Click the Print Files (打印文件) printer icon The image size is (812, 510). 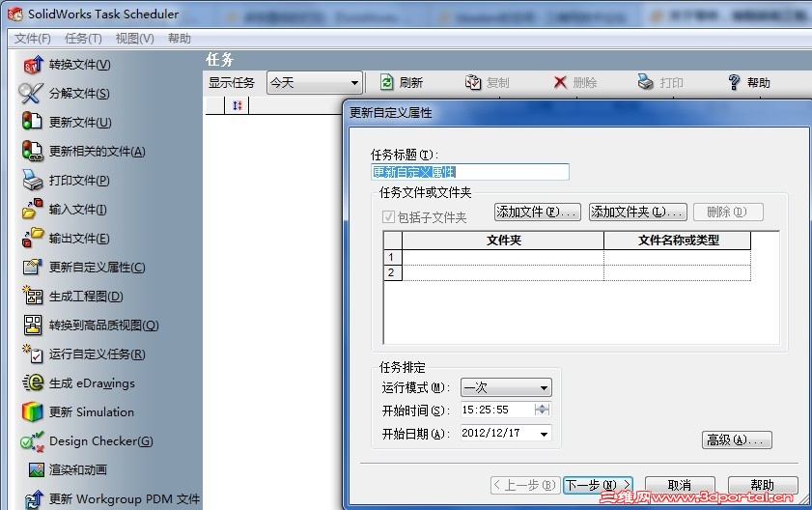[32, 180]
